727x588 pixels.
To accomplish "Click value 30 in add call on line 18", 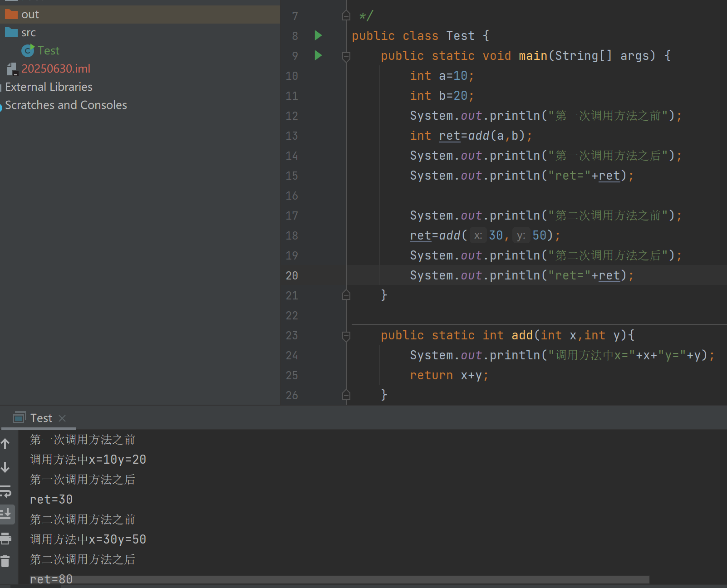I will pos(496,235).
